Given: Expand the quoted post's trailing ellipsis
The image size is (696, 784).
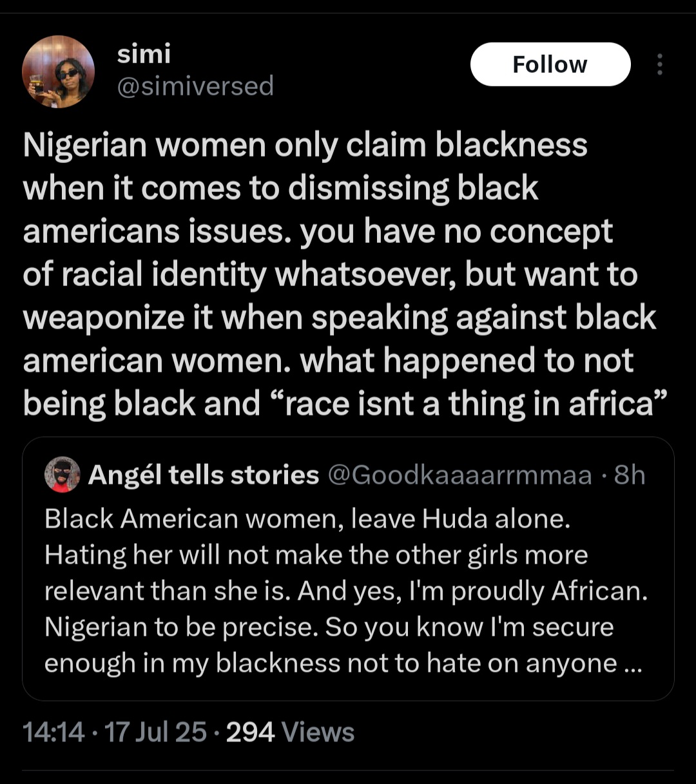Looking at the screenshot, I should 633,663.
